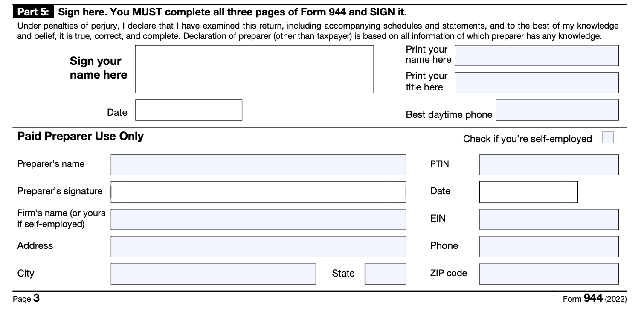Focus the Firm's name field
The image size is (644, 315).
click(258, 219)
